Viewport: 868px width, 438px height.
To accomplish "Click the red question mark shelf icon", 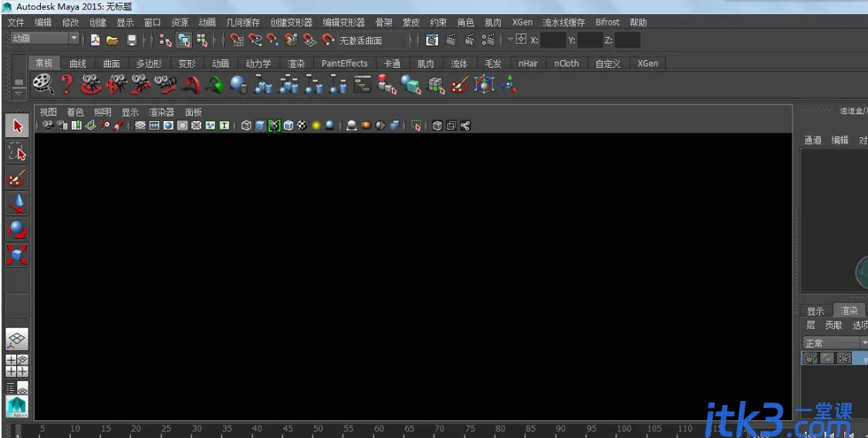I will [66, 84].
